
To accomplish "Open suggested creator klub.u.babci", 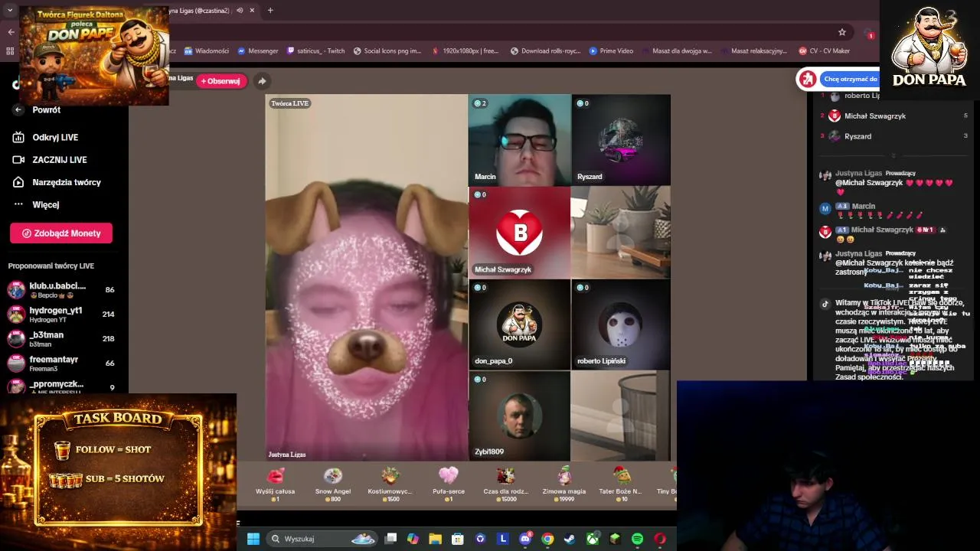I will pyautogui.click(x=61, y=290).
